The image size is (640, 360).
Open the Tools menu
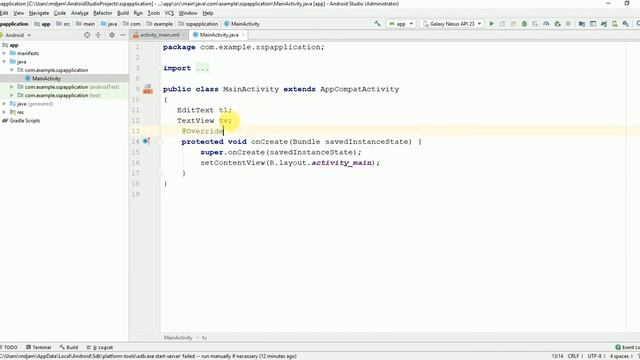pyautogui.click(x=153, y=13)
